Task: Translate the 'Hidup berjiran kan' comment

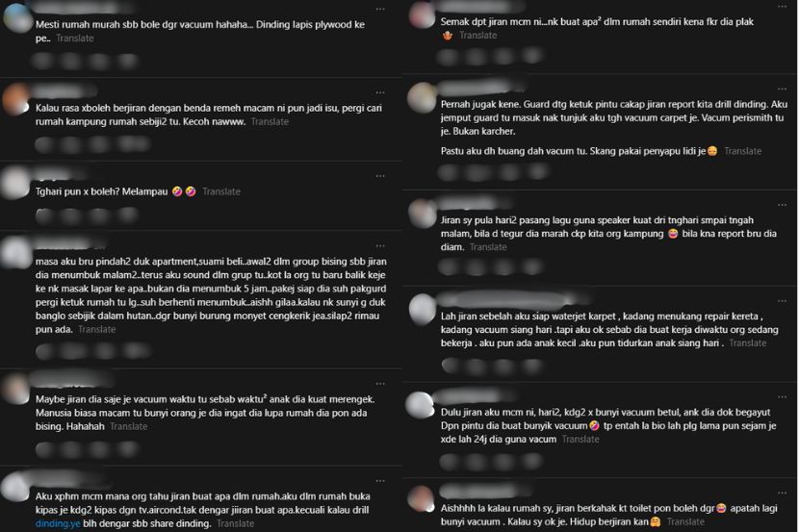Action: [683, 521]
